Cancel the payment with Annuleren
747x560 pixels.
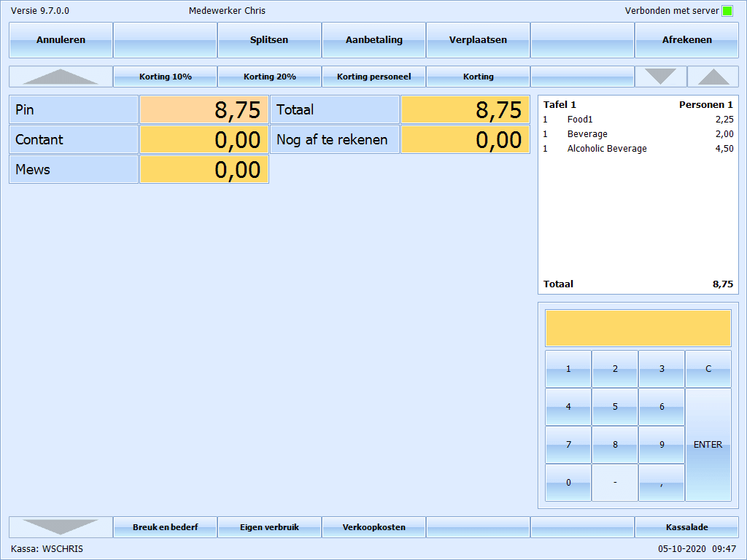point(61,40)
